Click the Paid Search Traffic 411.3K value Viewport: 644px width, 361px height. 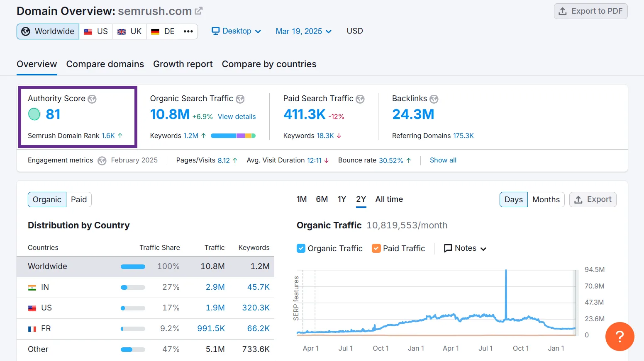(x=305, y=114)
